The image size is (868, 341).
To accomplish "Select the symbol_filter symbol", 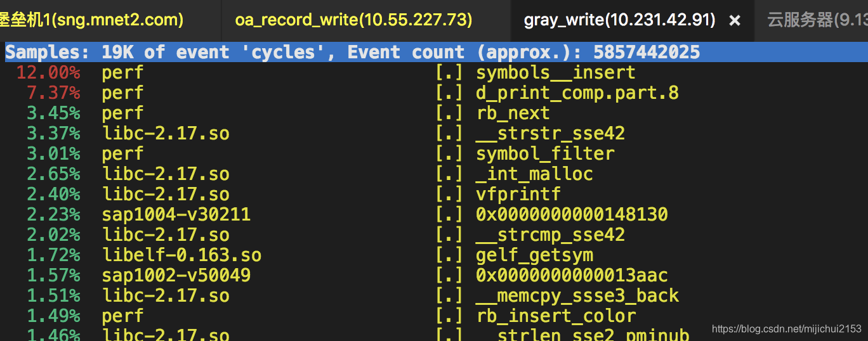I will [545, 154].
